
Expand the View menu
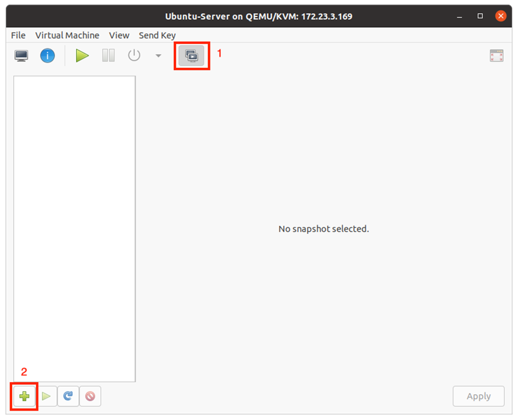[x=119, y=35]
